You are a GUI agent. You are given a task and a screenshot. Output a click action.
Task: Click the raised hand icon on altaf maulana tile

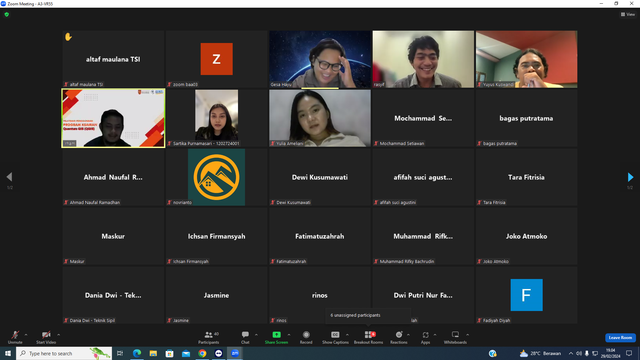(68, 37)
